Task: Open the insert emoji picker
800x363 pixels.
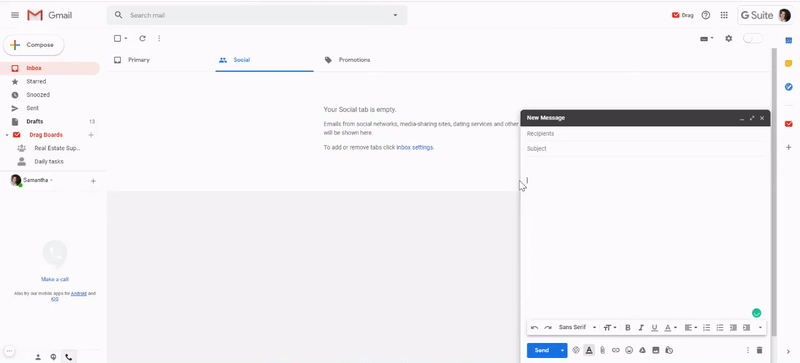Action: coord(629,350)
